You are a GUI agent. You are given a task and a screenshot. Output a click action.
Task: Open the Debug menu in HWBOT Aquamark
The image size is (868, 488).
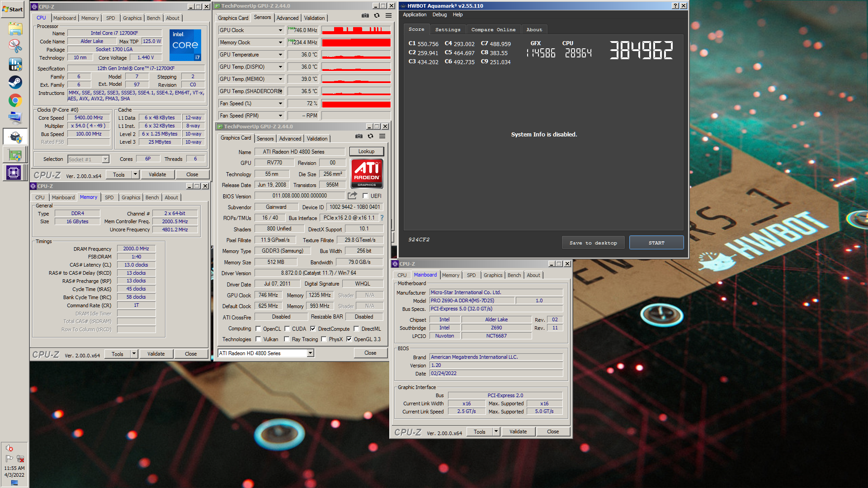tap(439, 14)
